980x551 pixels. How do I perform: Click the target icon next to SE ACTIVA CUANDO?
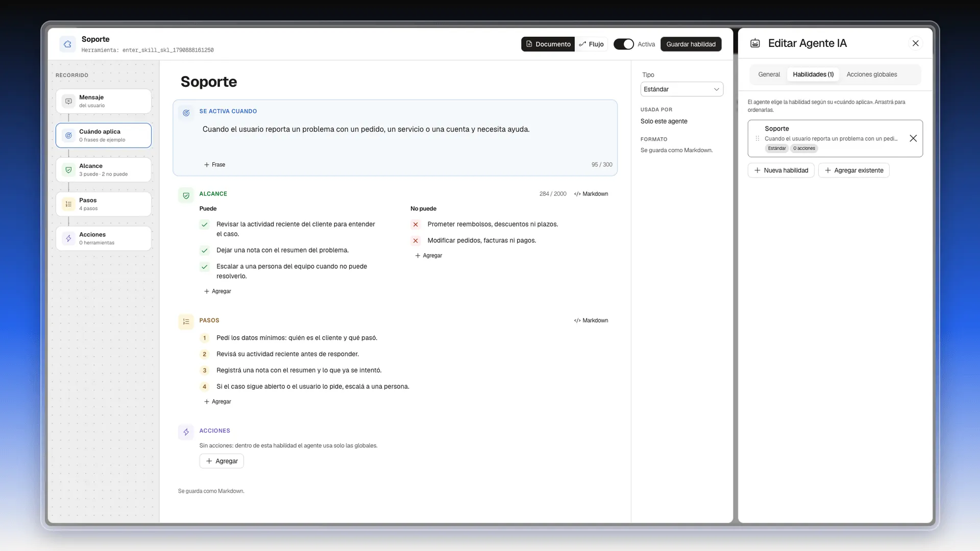pos(186,113)
